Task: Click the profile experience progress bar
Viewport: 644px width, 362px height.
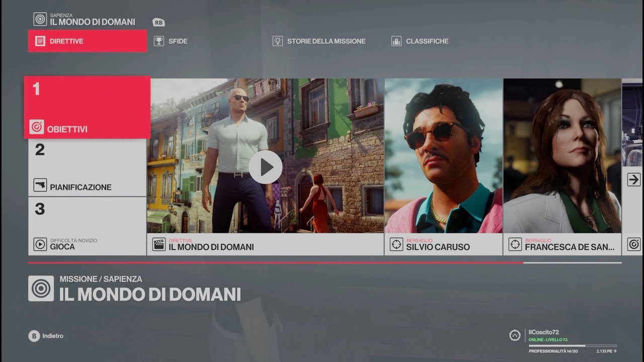Action: [x=573, y=346]
